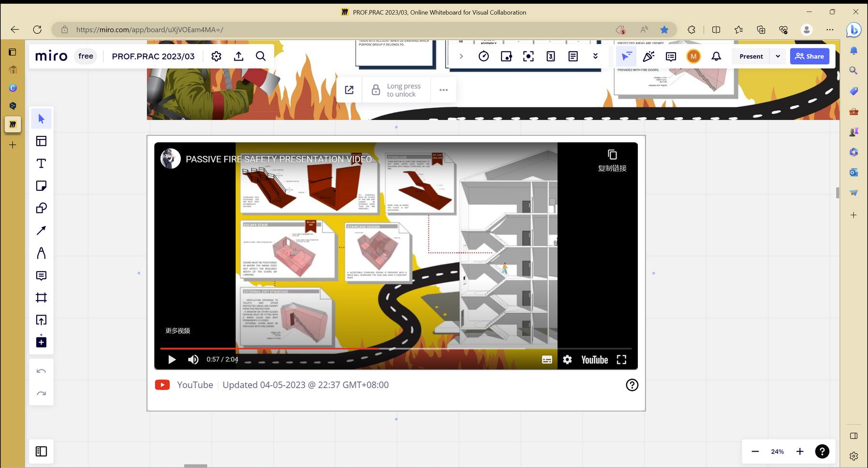Open more apps plus tool

(x=41, y=342)
